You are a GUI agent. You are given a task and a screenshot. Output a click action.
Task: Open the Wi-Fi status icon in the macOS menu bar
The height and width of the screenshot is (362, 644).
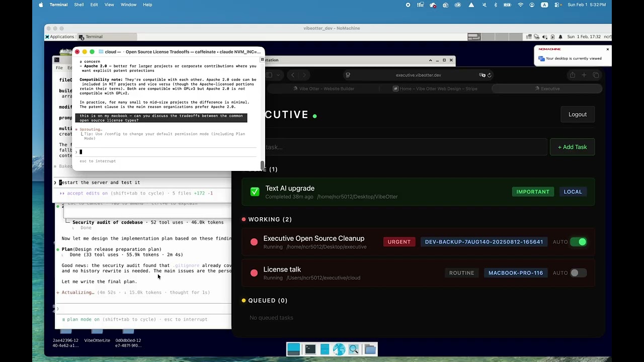pyautogui.click(x=520, y=5)
